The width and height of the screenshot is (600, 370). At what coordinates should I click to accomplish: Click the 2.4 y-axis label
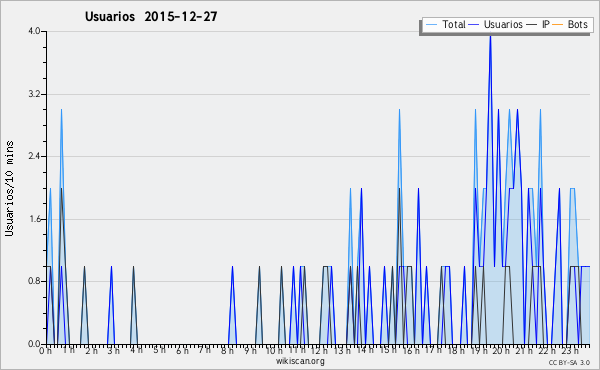point(34,156)
